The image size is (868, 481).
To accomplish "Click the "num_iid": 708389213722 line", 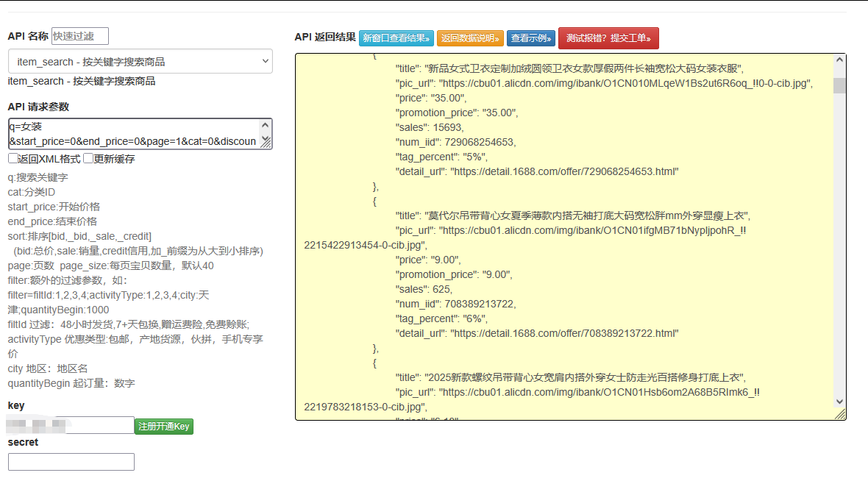I will click(455, 304).
